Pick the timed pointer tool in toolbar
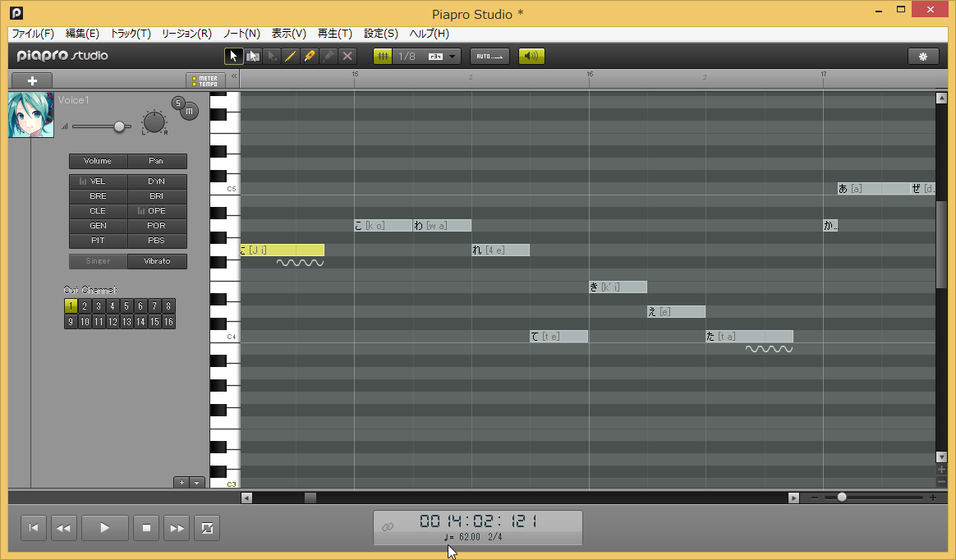The image size is (956, 560). 271,56
